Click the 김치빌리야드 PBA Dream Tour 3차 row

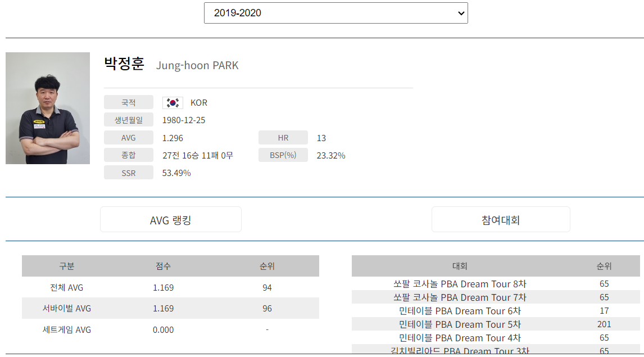(x=461, y=351)
